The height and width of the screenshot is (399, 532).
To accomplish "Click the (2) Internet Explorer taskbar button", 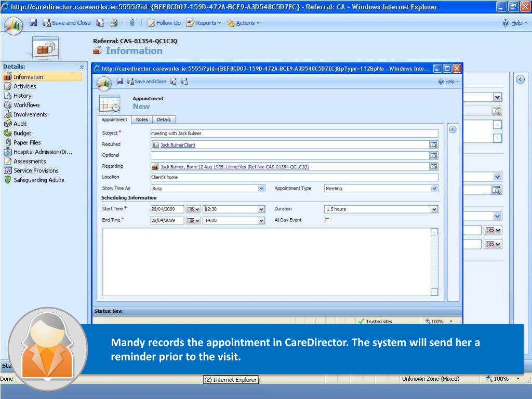I will coord(231,380).
